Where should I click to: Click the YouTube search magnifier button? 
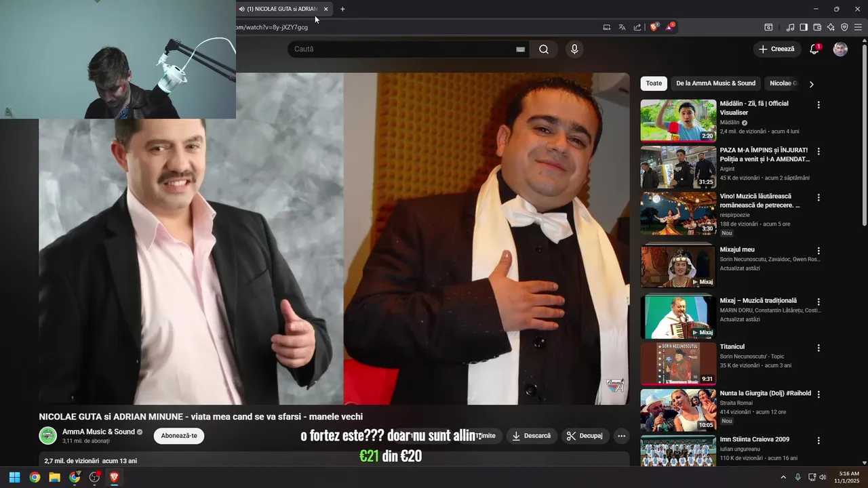point(544,49)
